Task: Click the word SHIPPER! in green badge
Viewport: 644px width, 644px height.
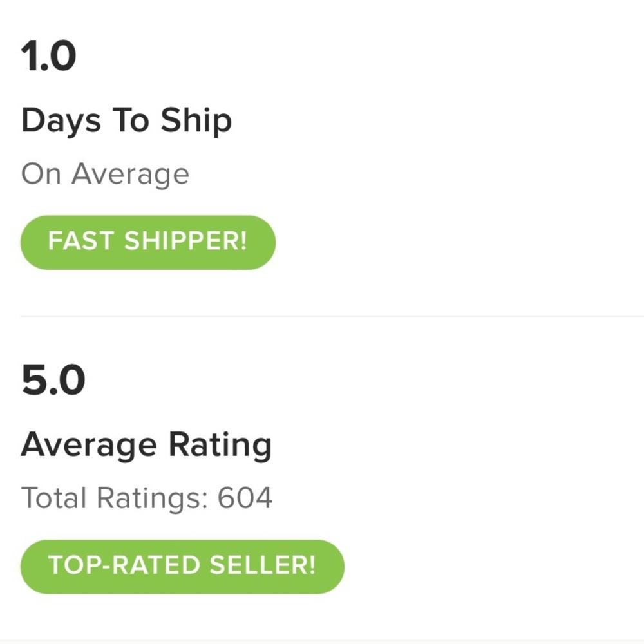Action: [x=185, y=242]
